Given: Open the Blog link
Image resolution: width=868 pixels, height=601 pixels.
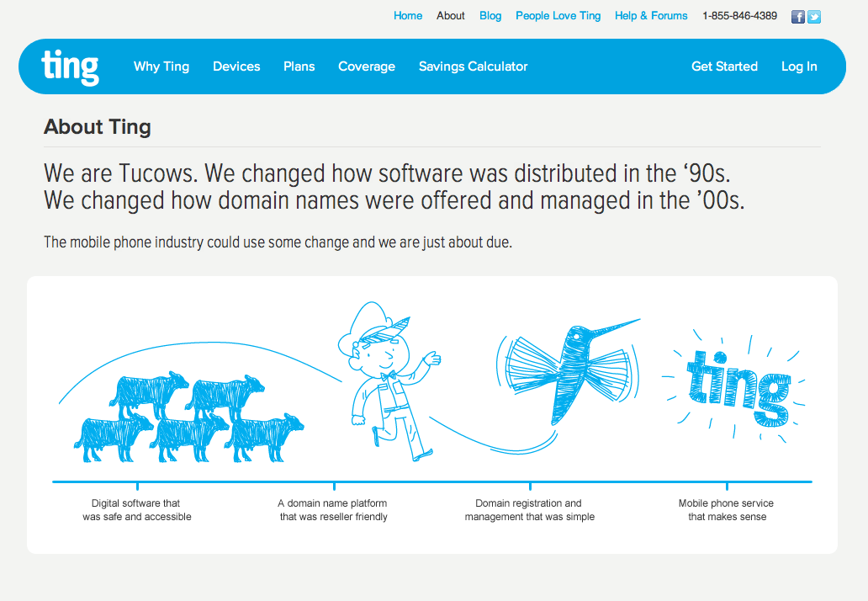Looking at the screenshot, I should point(490,16).
